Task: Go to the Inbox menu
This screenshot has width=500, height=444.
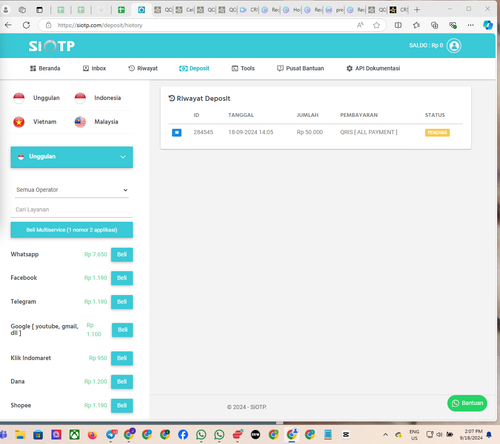Action: tap(94, 68)
